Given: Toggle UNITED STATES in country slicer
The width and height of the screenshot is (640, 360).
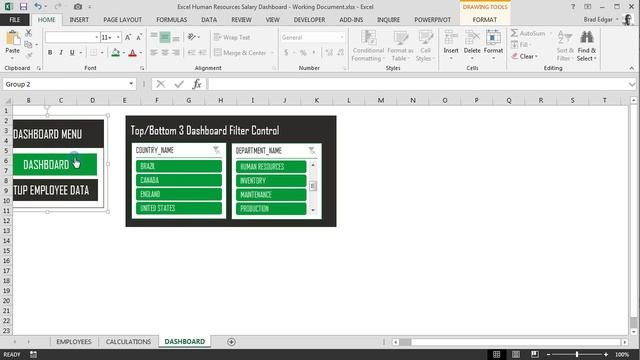Looking at the screenshot, I should point(179,208).
